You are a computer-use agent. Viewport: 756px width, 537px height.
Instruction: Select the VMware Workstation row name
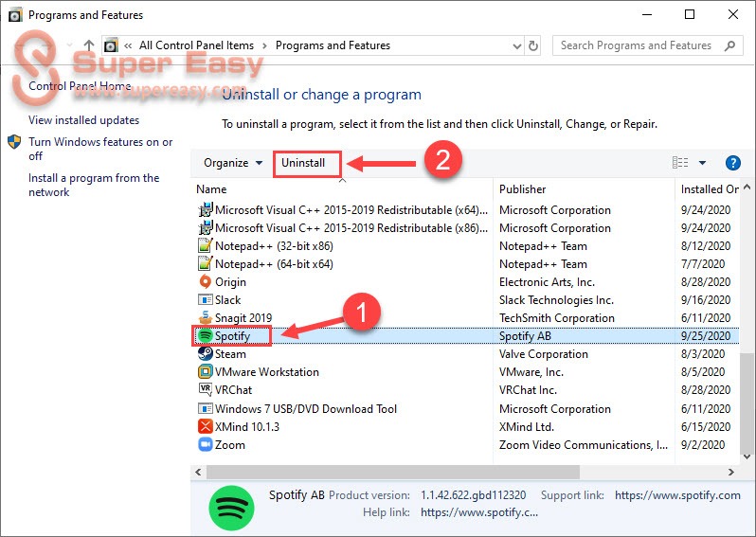tap(266, 372)
